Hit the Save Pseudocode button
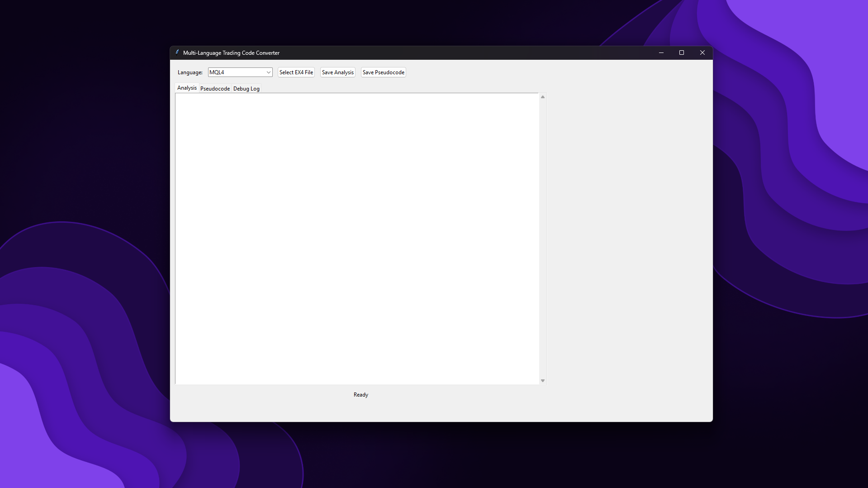868x488 pixels. click(383, 72)
